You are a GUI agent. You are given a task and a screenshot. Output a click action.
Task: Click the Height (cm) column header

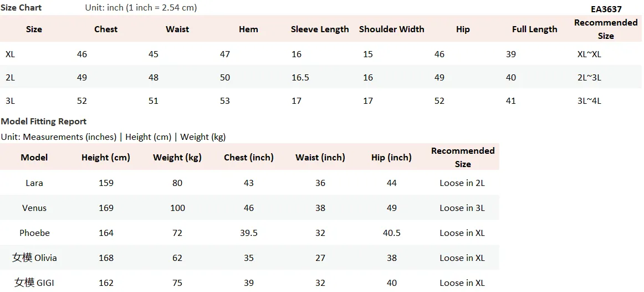click(x=105, y=158)
